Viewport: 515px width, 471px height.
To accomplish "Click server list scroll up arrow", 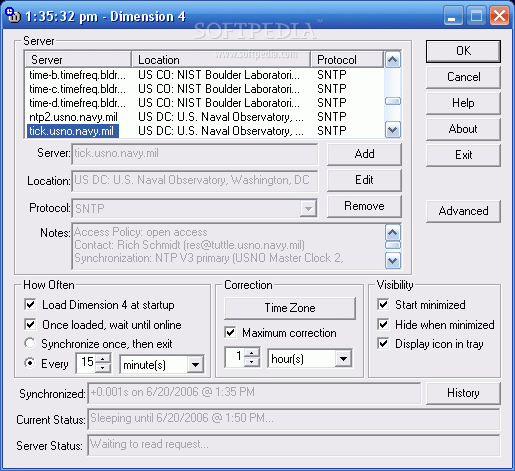I will (x=393, y=60).
